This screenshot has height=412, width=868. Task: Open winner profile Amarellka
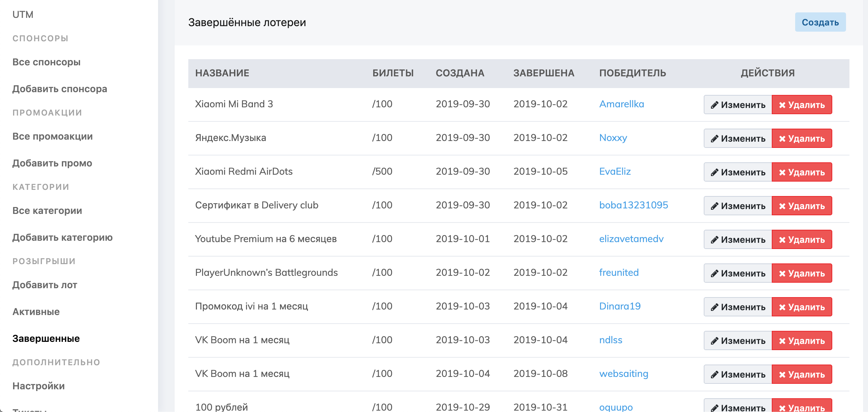(621, 104)
